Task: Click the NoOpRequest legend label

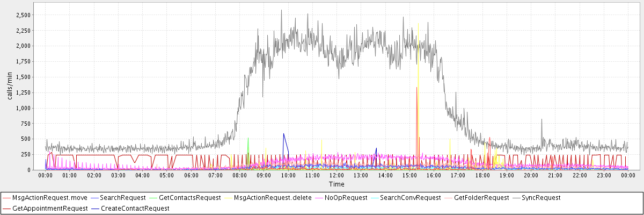Action: [348, 198]
